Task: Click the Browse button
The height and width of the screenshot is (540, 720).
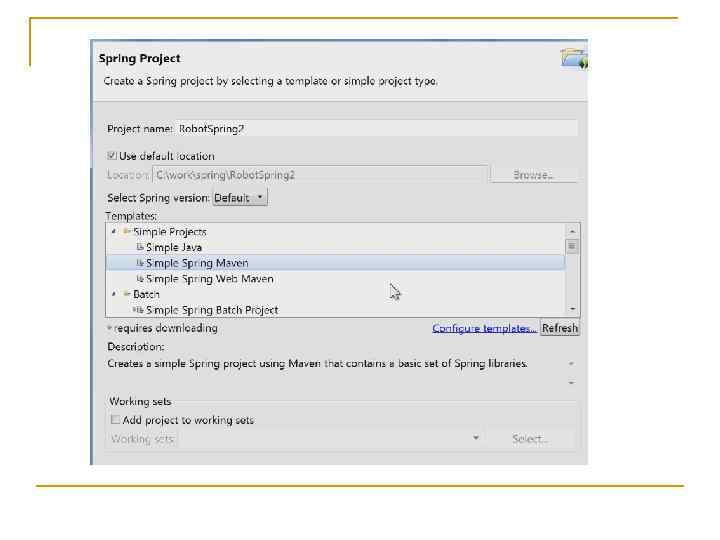Action: tap(534, 175)
